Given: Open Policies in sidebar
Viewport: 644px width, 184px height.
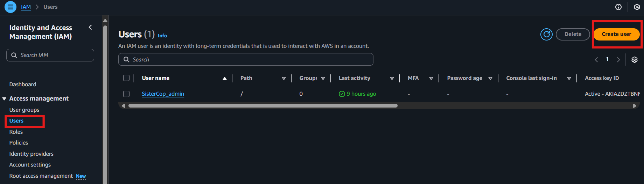Looking at the screenshot, I should click(x=19, y=143).
